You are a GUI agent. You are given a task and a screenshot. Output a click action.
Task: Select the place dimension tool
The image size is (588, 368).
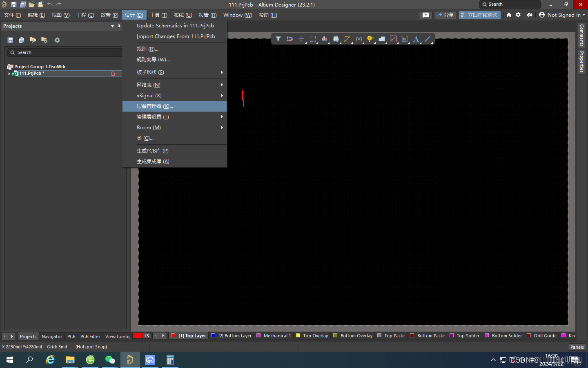[405, 39]
